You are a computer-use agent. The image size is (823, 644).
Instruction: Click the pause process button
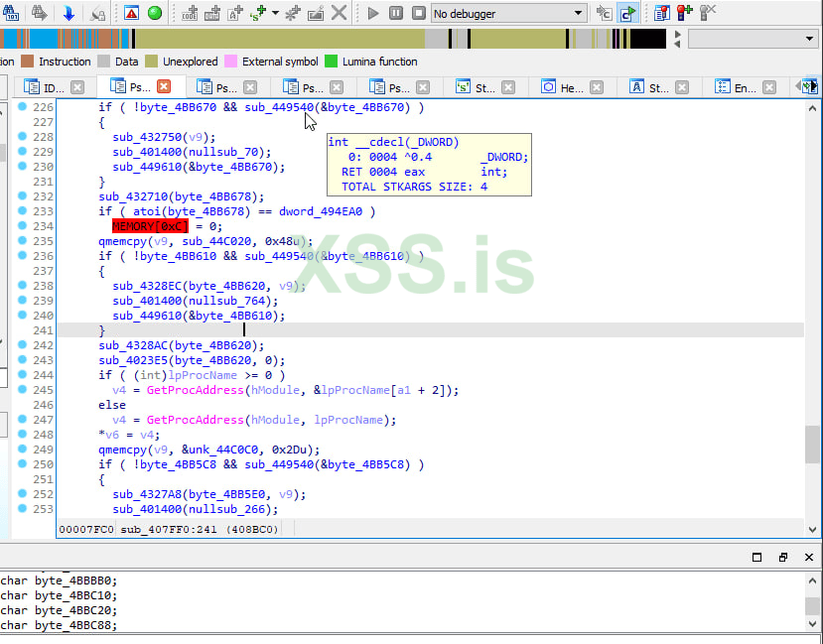396,13
